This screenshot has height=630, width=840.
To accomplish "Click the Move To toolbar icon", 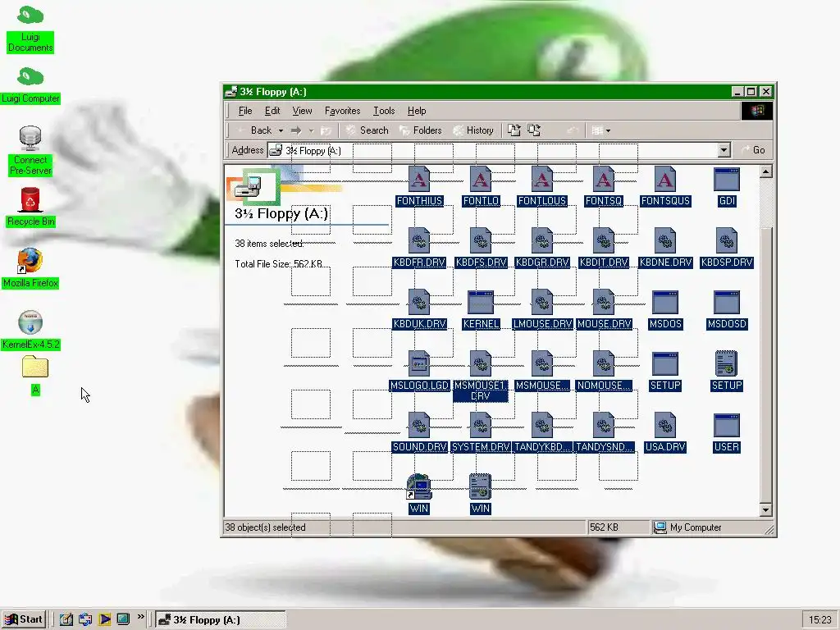I will click(514, 130).
